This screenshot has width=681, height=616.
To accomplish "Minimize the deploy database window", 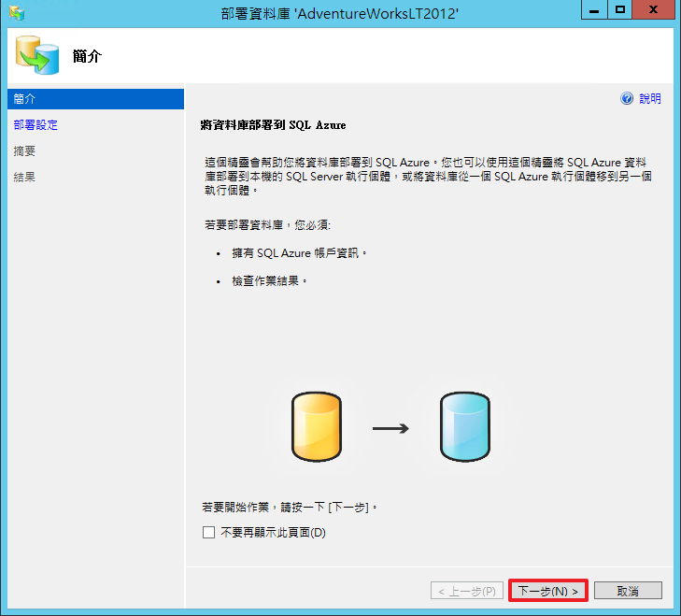I will click(x=594, y=9).
